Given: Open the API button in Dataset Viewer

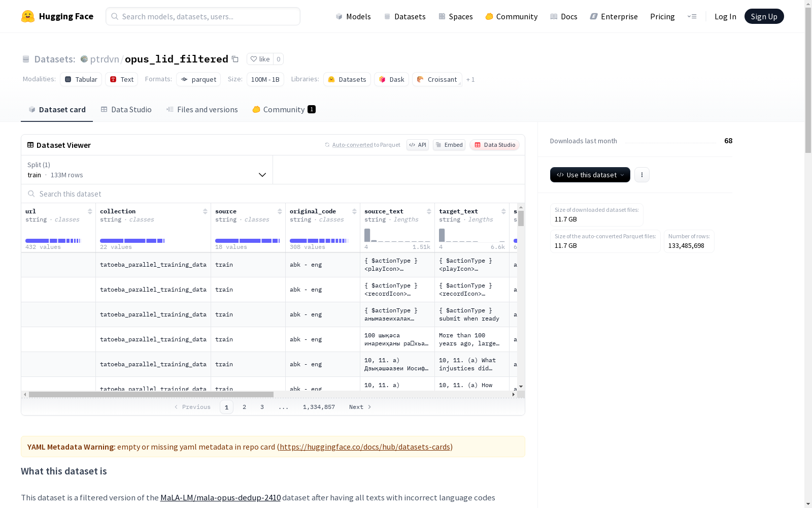Looking at the screenshot, I should [x=418, y=145].
